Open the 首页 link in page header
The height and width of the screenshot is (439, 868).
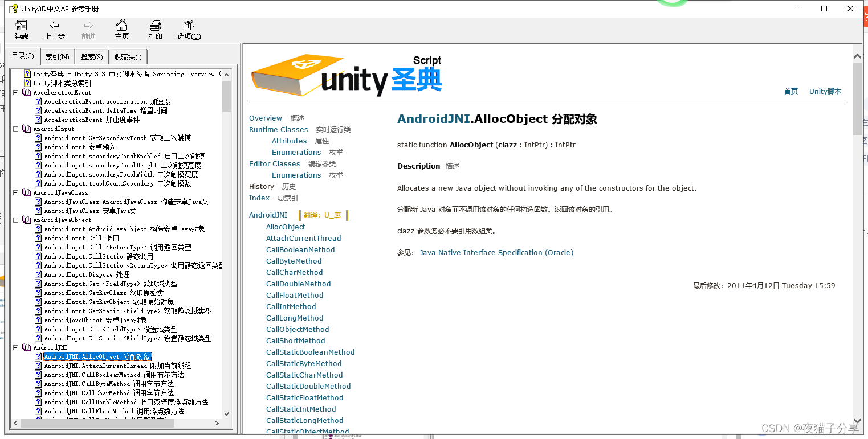click(791, 91)
